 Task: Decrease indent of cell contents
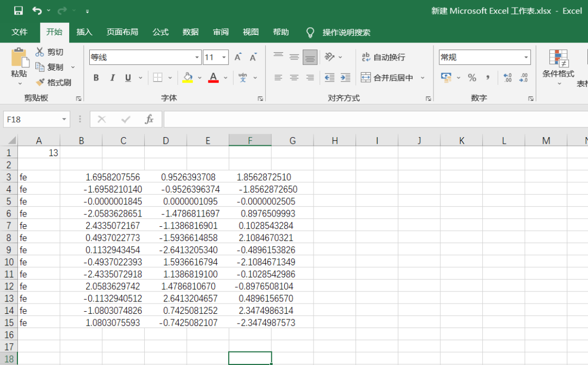pos(329,78)
